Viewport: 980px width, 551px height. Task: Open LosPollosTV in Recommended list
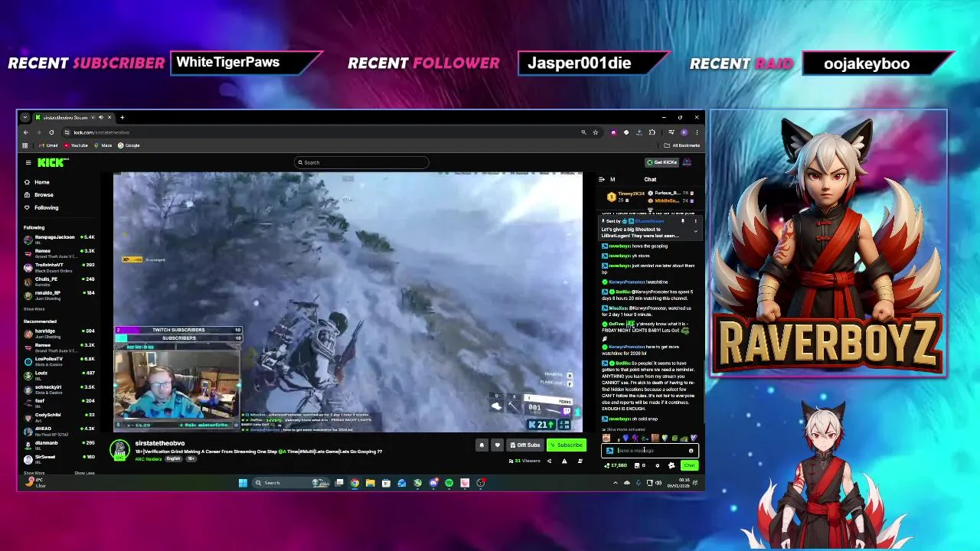pos(59,360)
